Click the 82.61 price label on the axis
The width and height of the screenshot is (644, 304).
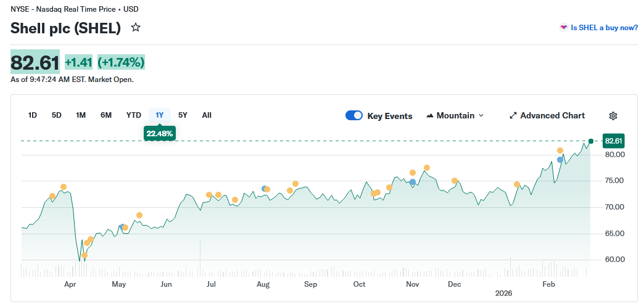(614, 141)
